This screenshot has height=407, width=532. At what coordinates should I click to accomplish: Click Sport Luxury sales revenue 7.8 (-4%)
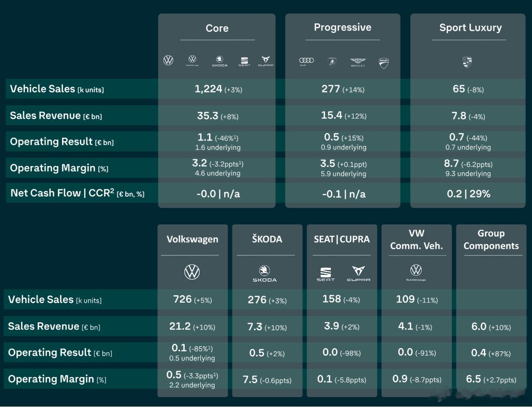pyautogui.click(x=469, y=116)
